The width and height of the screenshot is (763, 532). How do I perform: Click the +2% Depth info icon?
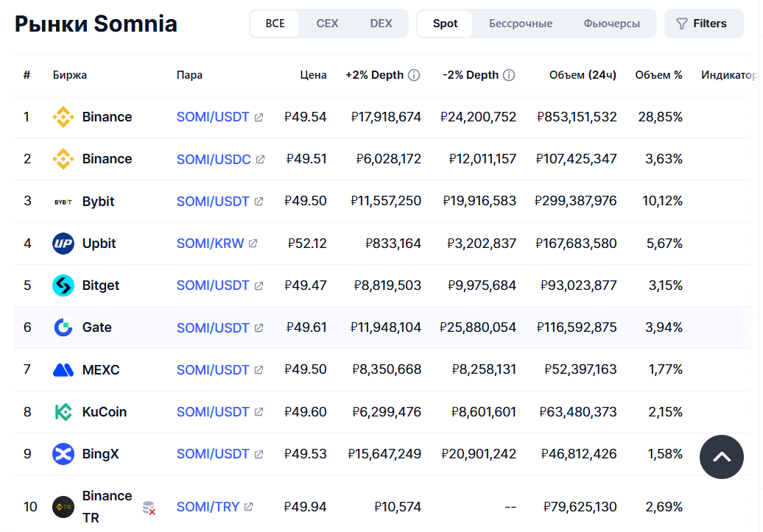tap(414, 75)
